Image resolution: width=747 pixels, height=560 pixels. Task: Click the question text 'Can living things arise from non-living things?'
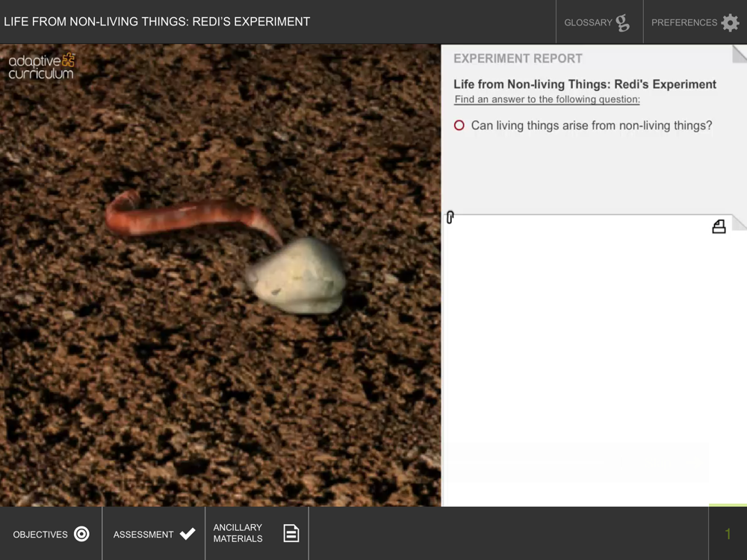tap(592, 125)
